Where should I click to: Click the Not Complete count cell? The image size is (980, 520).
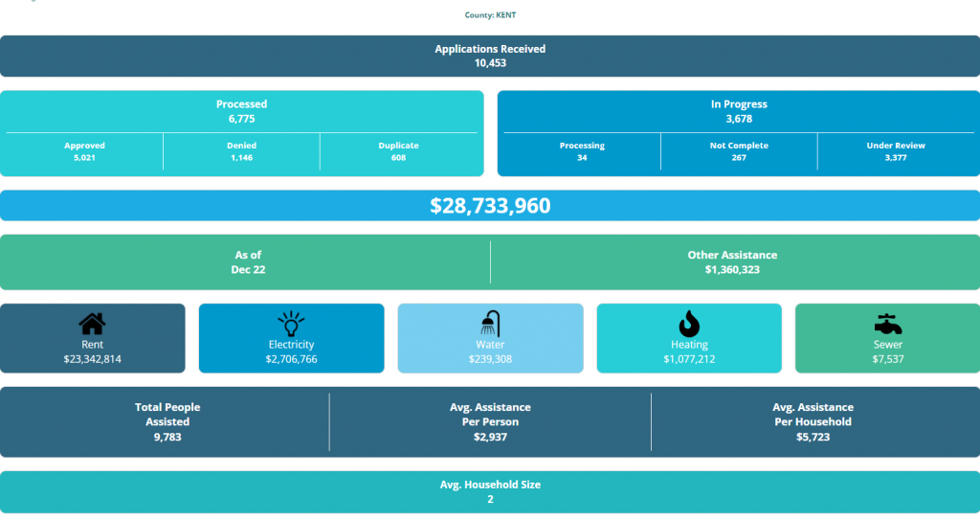point(739,151)
